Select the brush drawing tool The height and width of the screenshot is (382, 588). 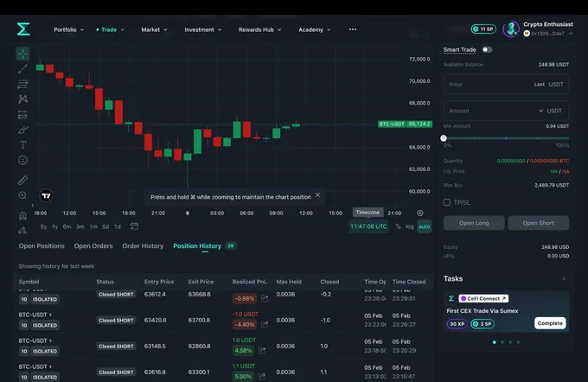(22, 131)
